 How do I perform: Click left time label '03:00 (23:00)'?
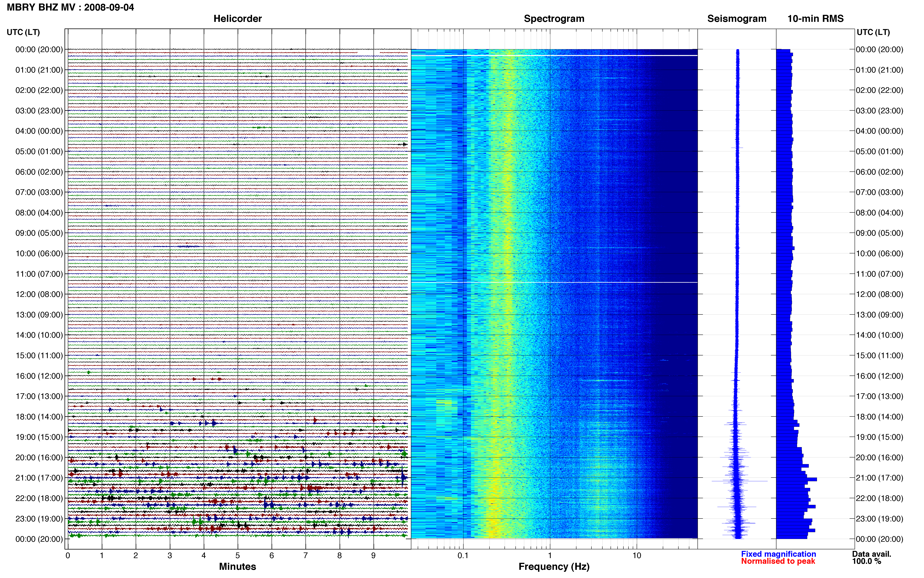[x=39, y=111]
